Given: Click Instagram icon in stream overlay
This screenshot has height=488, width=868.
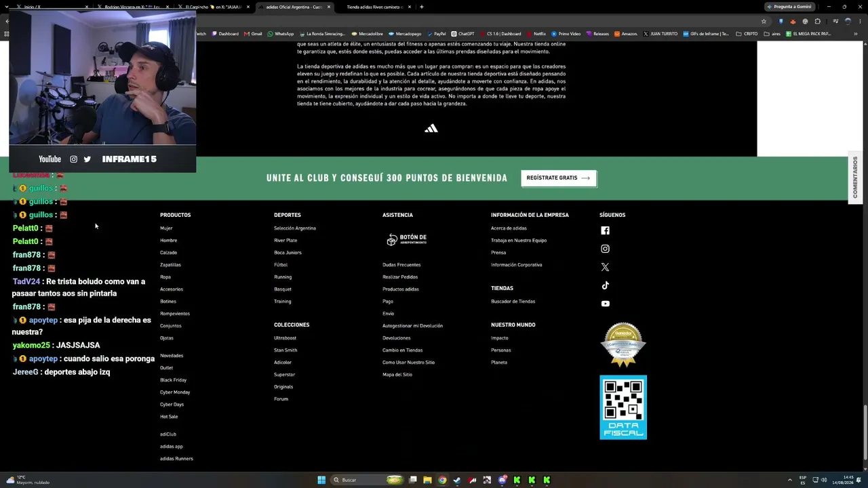Looking at the screenshot, I should pos(73,159).
